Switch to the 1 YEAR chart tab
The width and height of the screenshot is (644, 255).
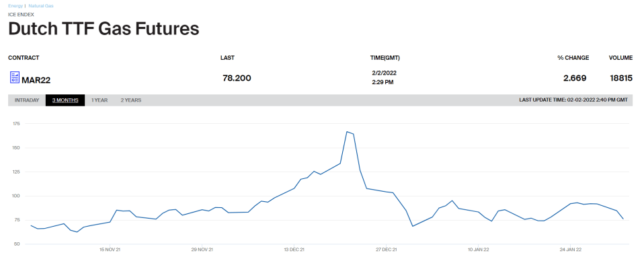[99, 100]
